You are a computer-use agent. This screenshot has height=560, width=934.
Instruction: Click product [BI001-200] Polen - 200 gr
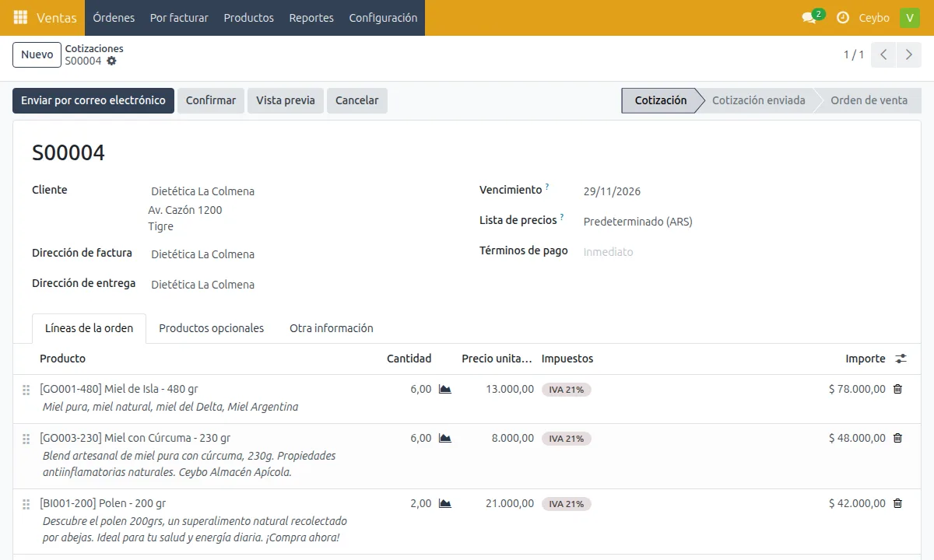pyautogui.click(x=103, y=503)
